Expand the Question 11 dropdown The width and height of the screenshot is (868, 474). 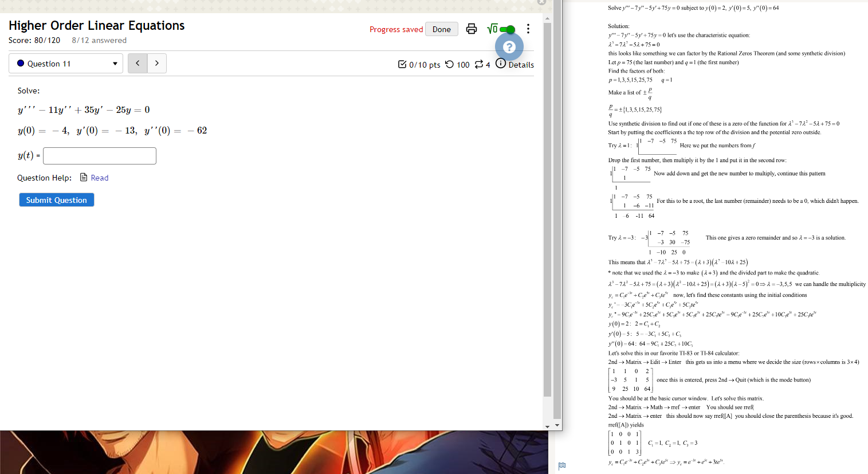tap(66, 63)
